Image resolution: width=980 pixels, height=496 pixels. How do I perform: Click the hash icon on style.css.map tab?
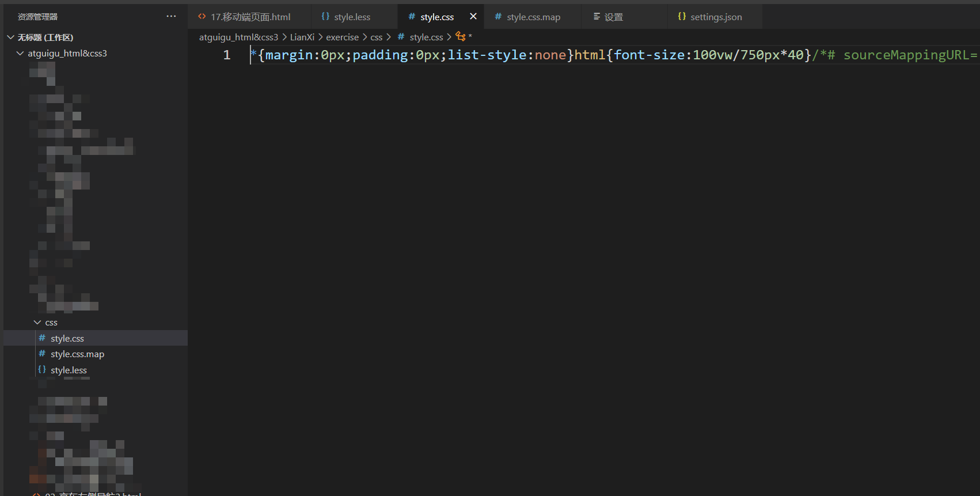point(498,17)
